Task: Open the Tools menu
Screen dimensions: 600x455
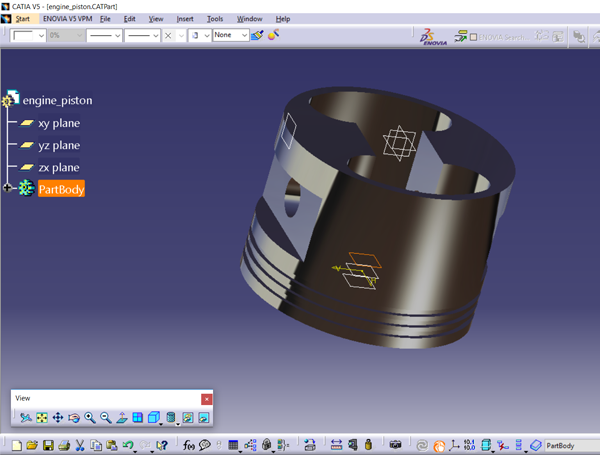Action: click(215, 19)
